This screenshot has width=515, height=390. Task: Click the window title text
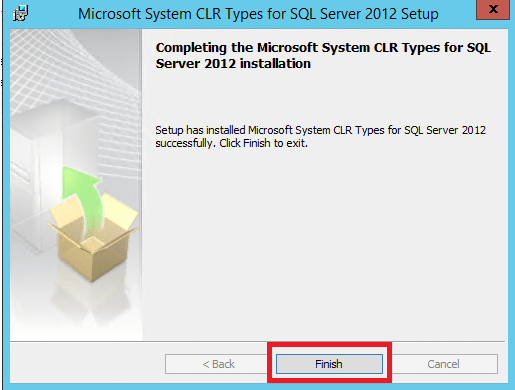(x=258, y=14)
